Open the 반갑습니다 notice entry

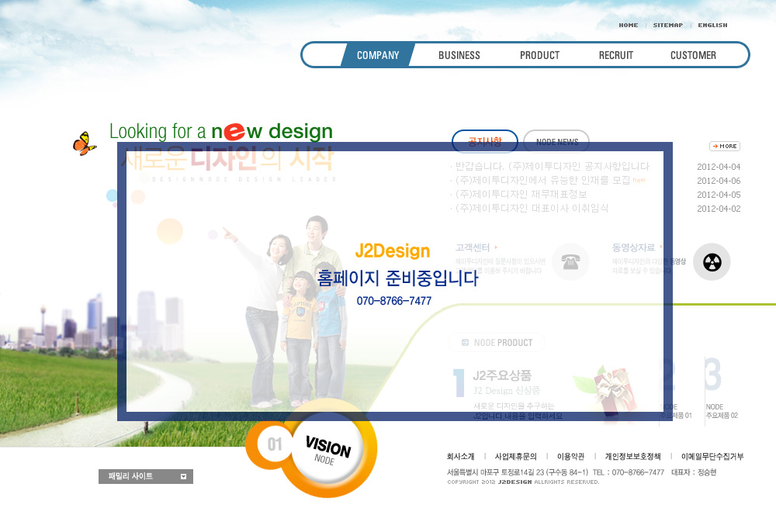coord(553,166)
